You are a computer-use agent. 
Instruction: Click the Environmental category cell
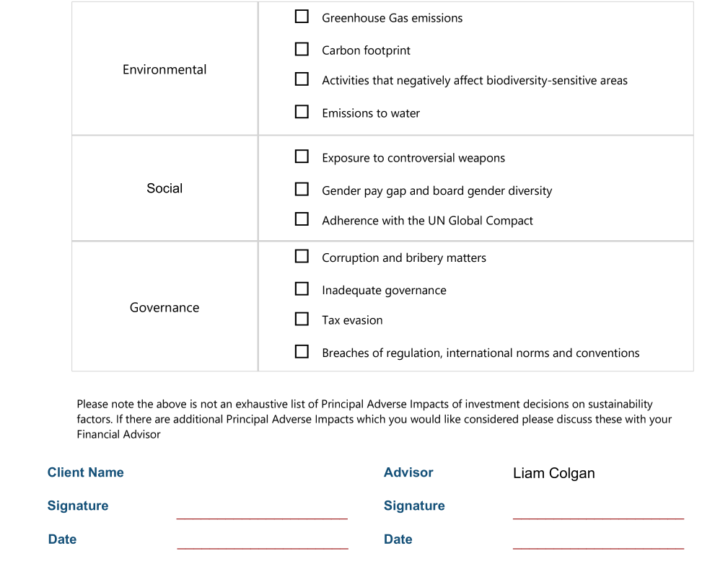[165, 69]
